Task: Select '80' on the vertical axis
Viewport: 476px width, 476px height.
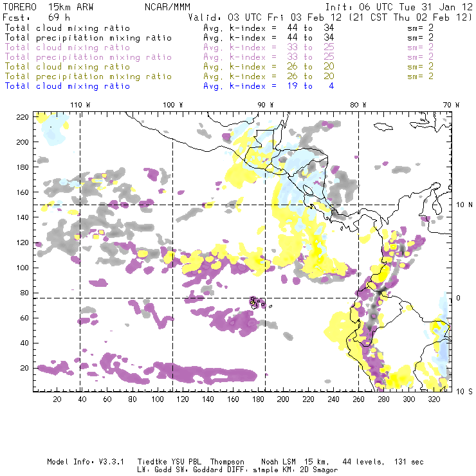Action: (24, 293)
